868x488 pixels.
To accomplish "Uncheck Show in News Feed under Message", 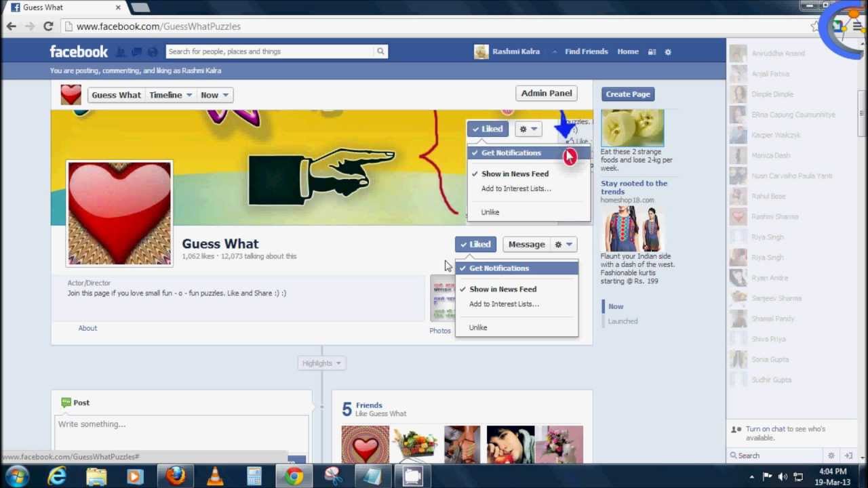I will click(517, 289).
